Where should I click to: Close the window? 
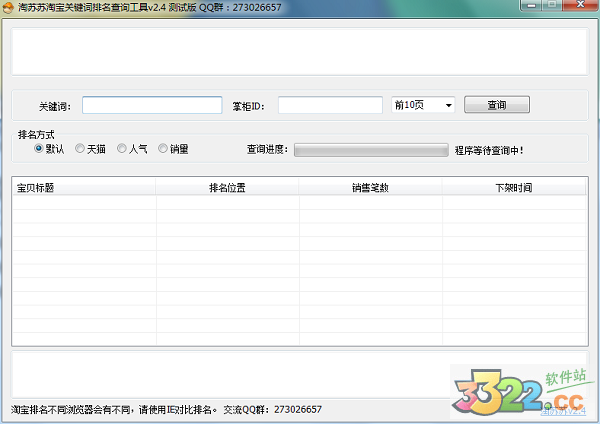point(581,5)
